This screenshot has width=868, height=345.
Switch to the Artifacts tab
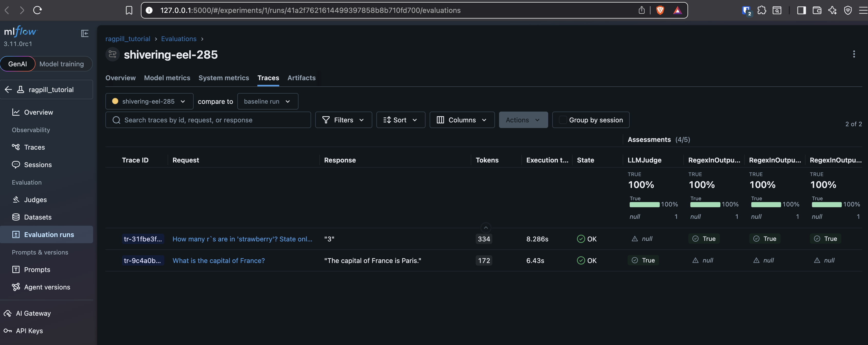click(x=301, y=78)
